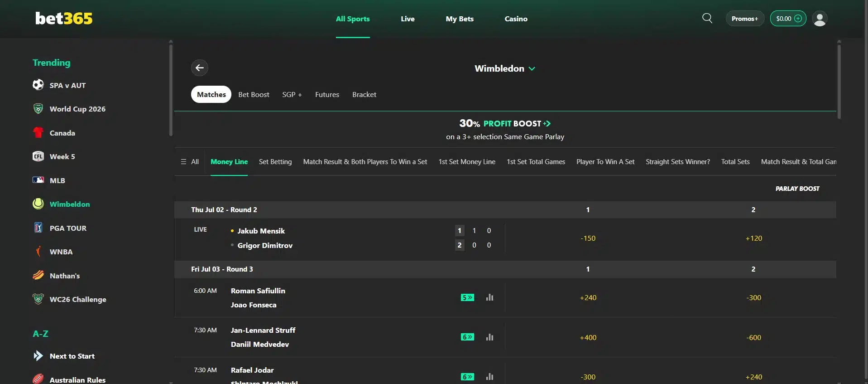Viewport: 868px width, 384px height.
Task: Click the Next to Start arrow icon
Action: (38, 356)
